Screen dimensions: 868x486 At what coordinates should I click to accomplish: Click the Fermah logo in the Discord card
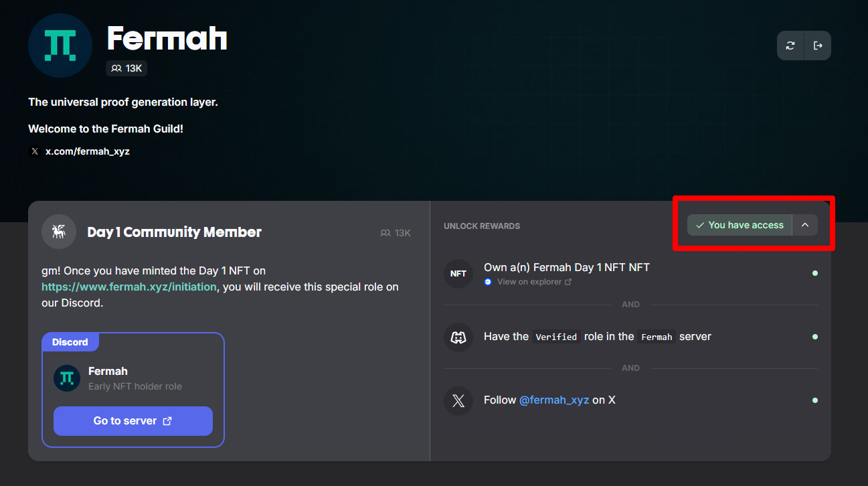[x=67, y=378]
